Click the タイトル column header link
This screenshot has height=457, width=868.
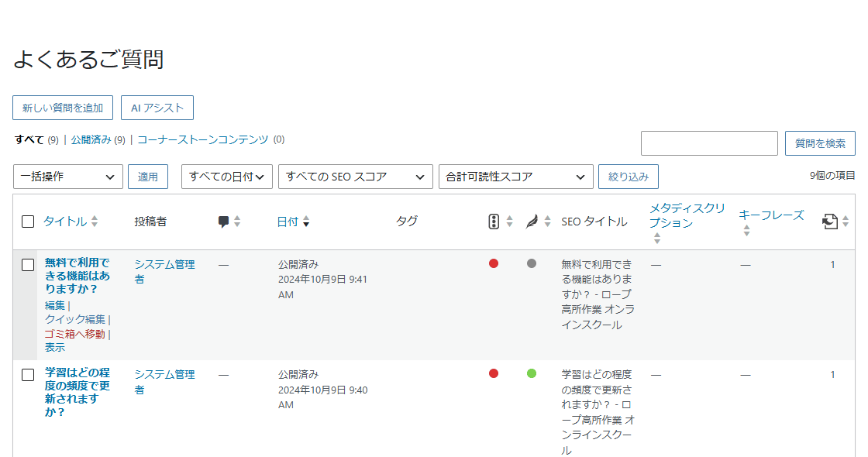tap(65, 222)
